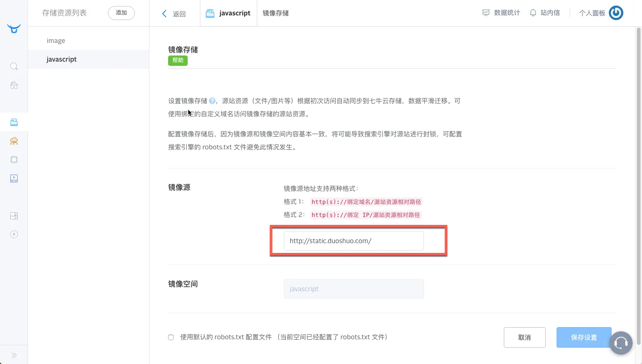
Task: Click the question mark next to 设置镜像存储
Action: (212, 101)
